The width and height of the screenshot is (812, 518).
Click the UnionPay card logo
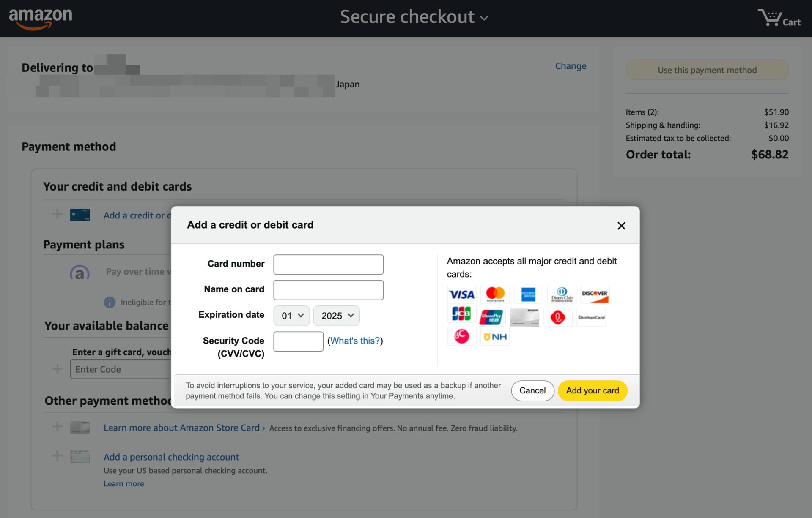click(x=491, y=317)
